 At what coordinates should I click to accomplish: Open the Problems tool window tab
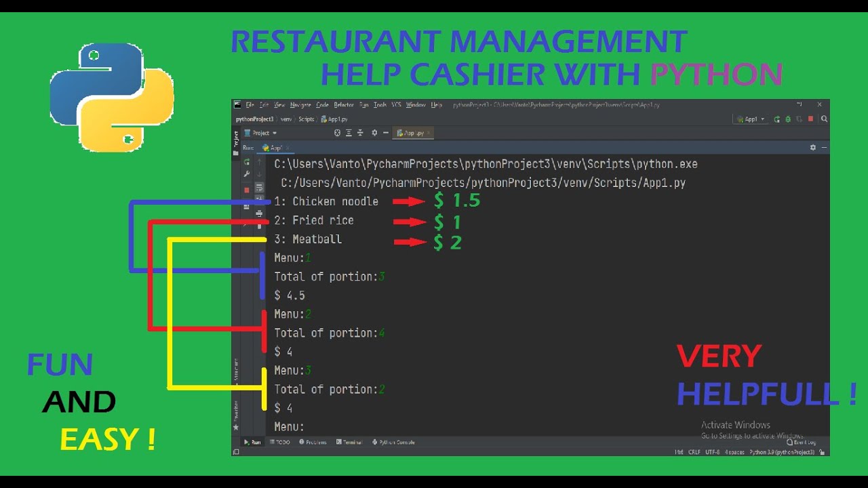pos(313,442)
